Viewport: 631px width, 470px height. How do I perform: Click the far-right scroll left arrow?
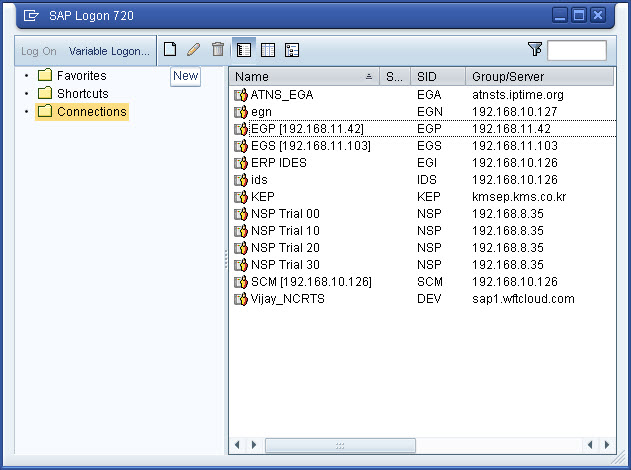point(590,445)
